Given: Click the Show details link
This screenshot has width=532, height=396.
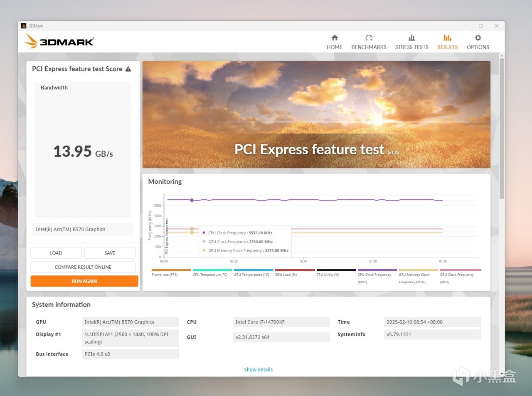Looking at the screenshot, I should tap(259, 369).
